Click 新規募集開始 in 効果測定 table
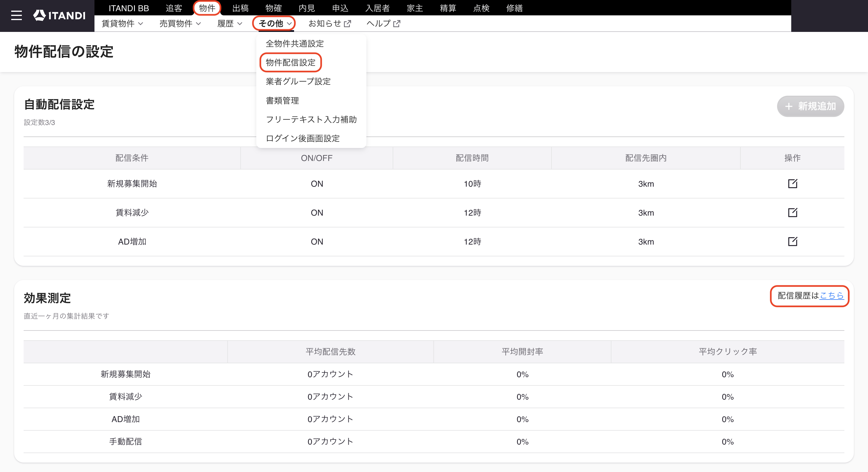 (125, 374)
